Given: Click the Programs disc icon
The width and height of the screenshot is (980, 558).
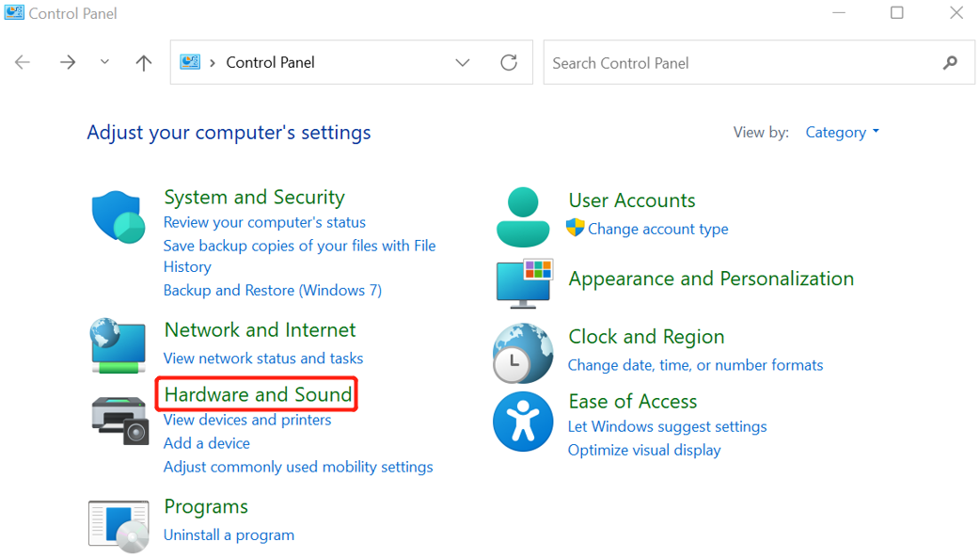Looking at the screenshot, I should point(119,527).
